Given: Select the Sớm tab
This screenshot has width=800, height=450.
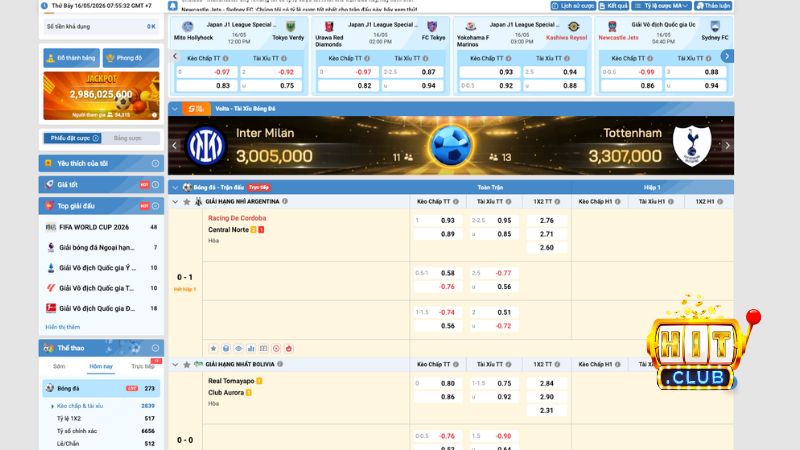Looking at the screenshot, I should click(x=59, y=366).
